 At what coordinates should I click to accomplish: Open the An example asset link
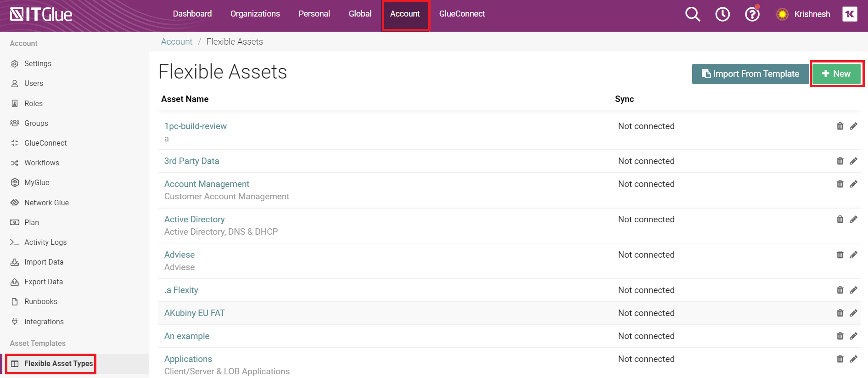click(187, 336)
